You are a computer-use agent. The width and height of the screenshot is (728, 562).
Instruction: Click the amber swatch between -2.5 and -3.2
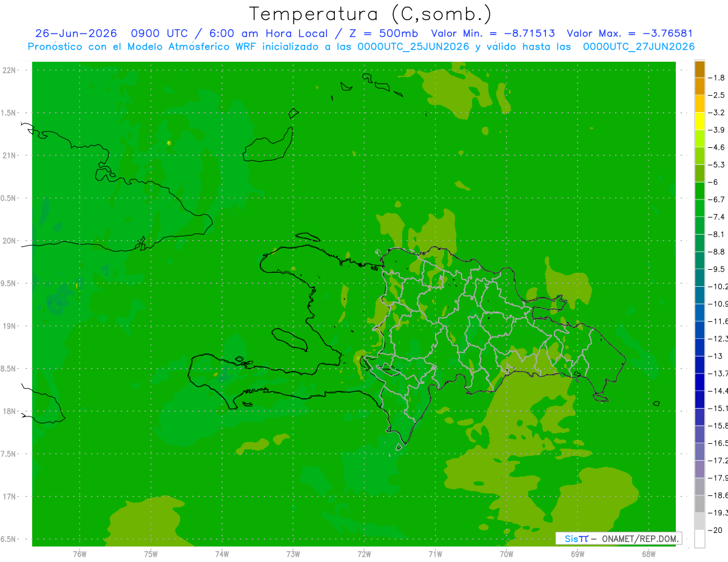point(700,104)
